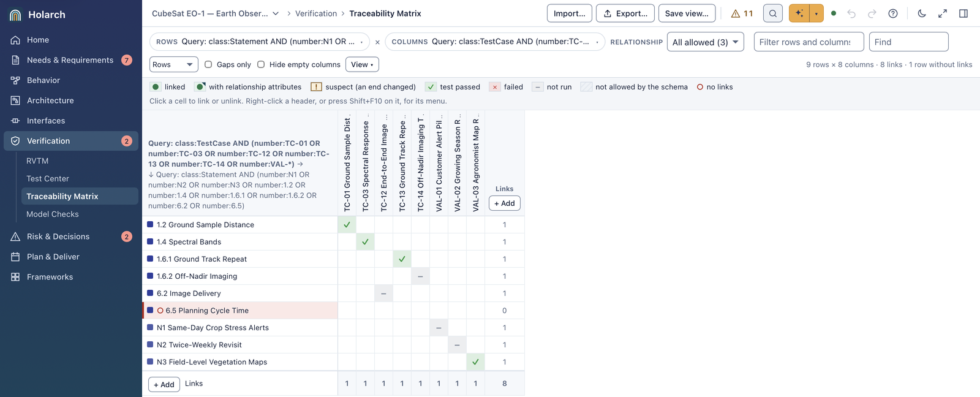Toggle passed link 1.2 and TC-01

347,225
